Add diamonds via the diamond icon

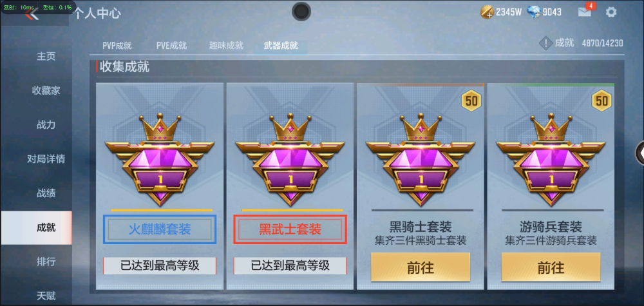(534, 12)
